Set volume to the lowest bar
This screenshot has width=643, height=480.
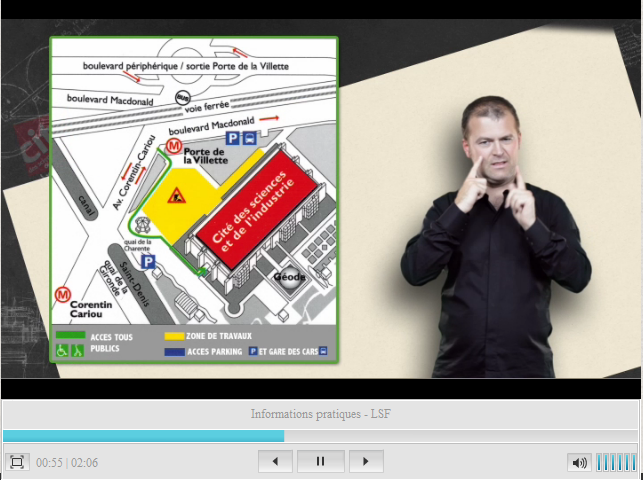(x=600, y=462)
